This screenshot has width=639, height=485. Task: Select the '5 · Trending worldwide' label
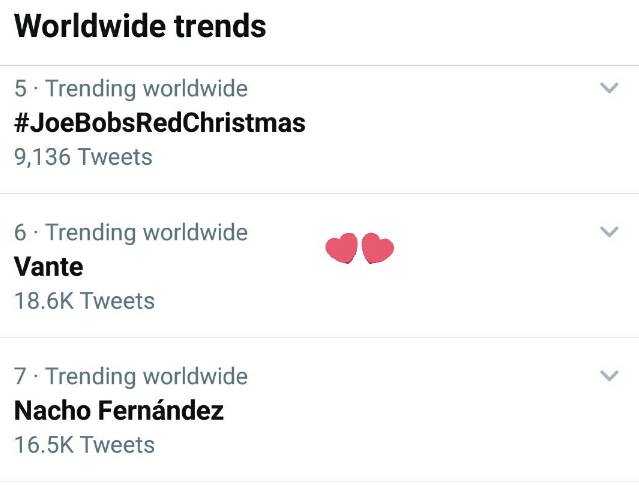131,88
